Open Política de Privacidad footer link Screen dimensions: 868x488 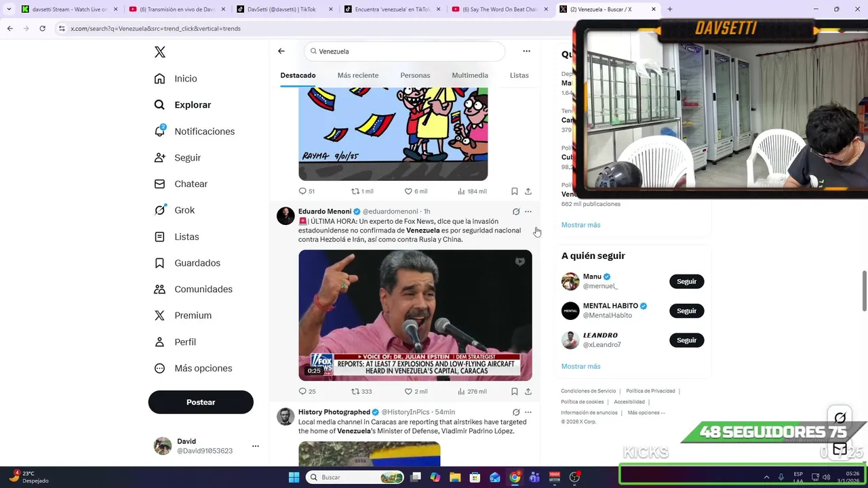650,391
